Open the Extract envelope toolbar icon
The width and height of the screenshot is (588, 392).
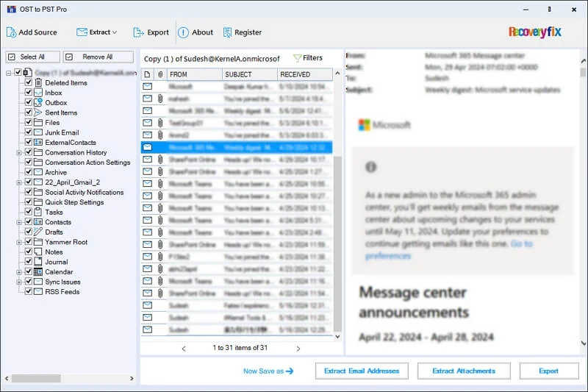[x=82, y=32]
